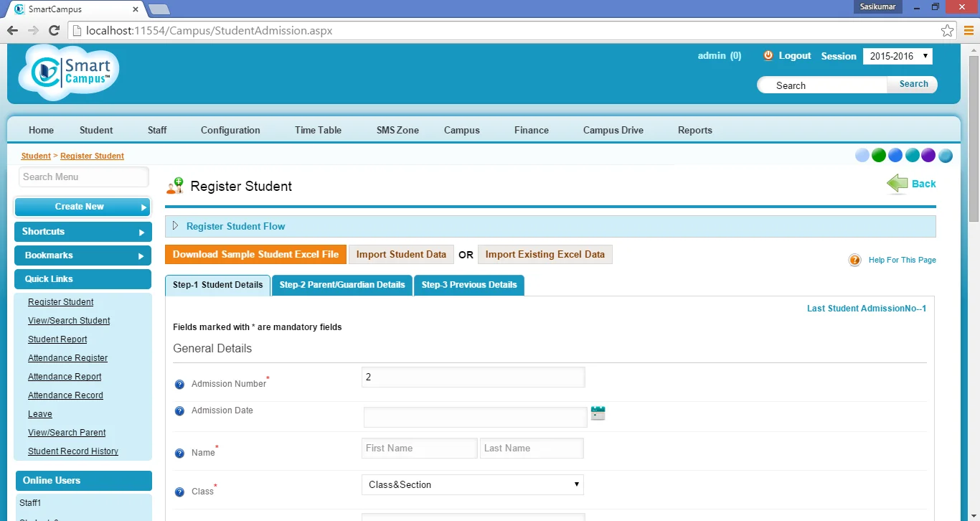Bookmark the page with the star icon
Viewport: 980px width, 521px height.
(x=948, y=31)
